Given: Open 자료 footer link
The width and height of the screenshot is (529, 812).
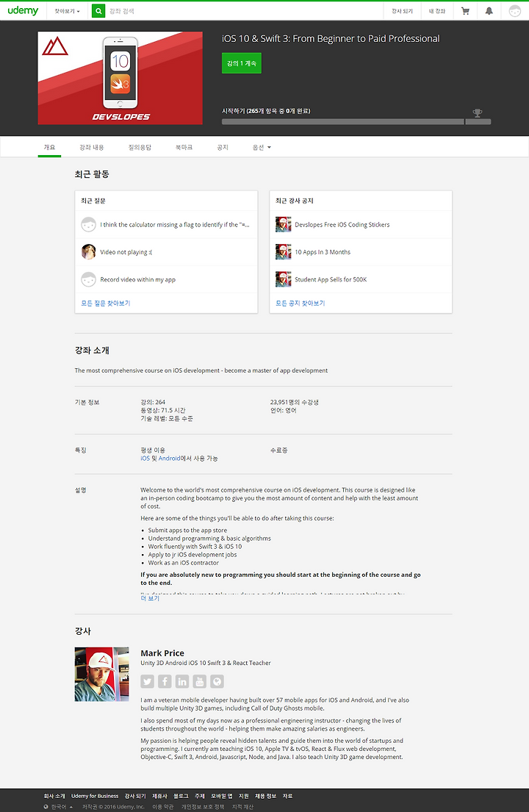Looking at the screenshot, I should [287, 796].
